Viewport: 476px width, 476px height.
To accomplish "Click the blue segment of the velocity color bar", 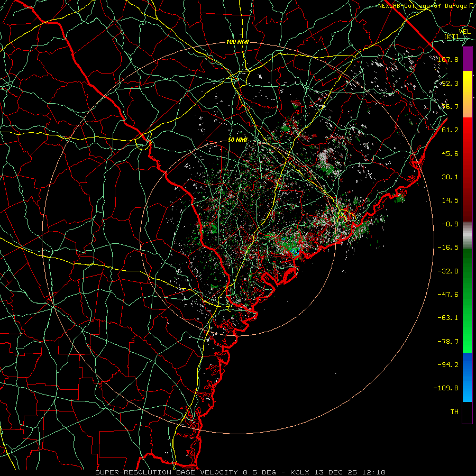I will point(467,377).
